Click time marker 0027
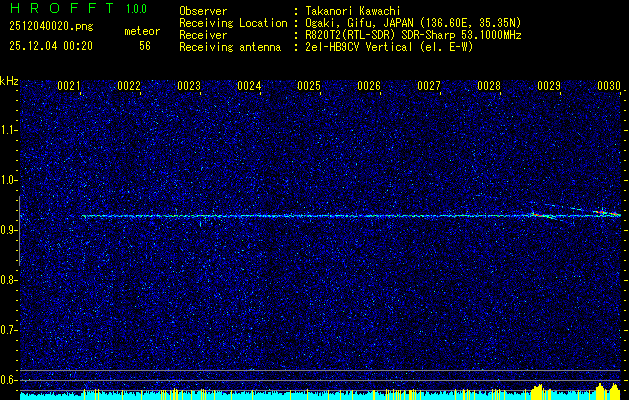 coord(429,86)
